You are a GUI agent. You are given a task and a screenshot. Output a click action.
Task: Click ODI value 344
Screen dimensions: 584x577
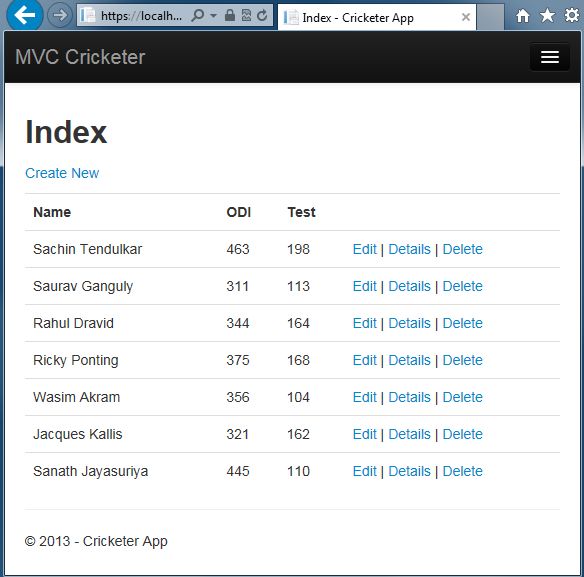[x=238, y=323]
